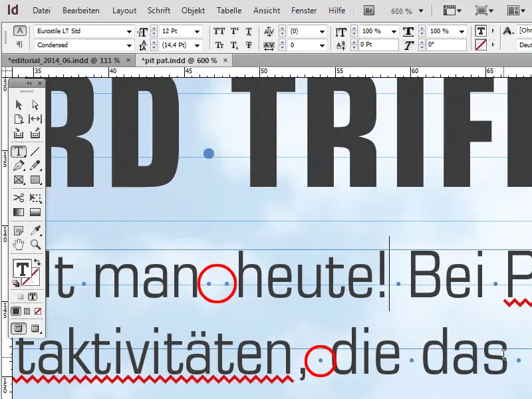Swap fill and stroke colors

39,261
